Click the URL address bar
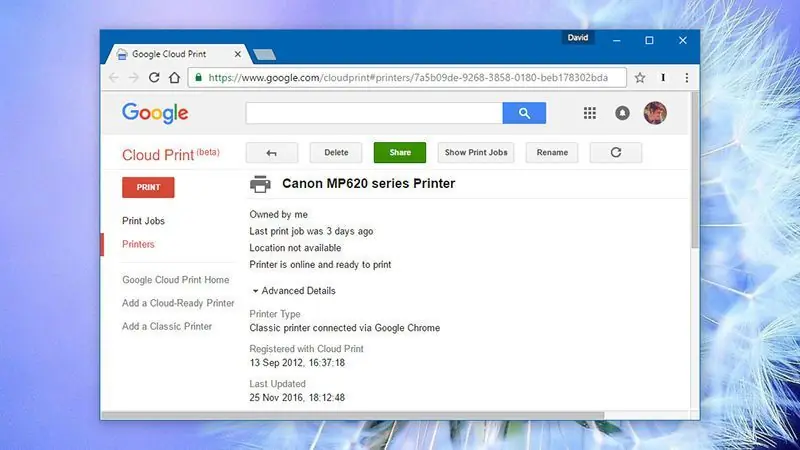The height and width of the screenshot is (450, 800). [408, 78]
